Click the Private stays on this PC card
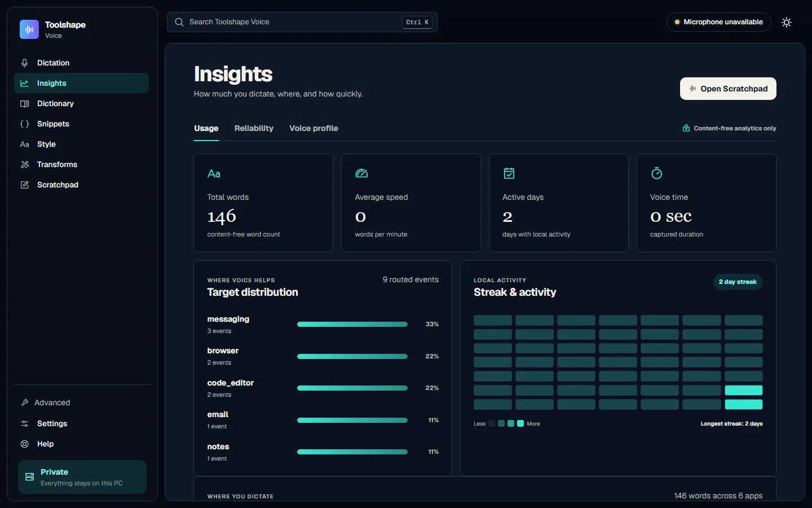Screen dimensions: 812x508 82,477
